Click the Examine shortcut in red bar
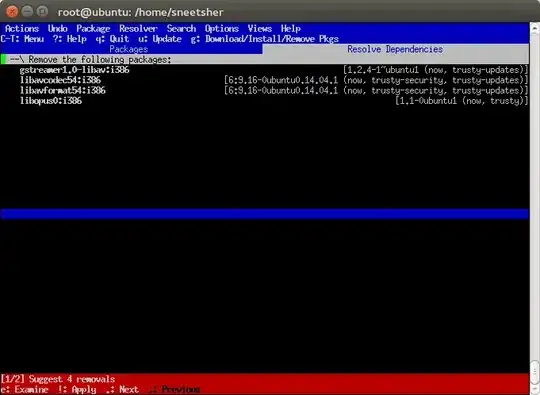540x395 pixels. [x=24, y=389]
